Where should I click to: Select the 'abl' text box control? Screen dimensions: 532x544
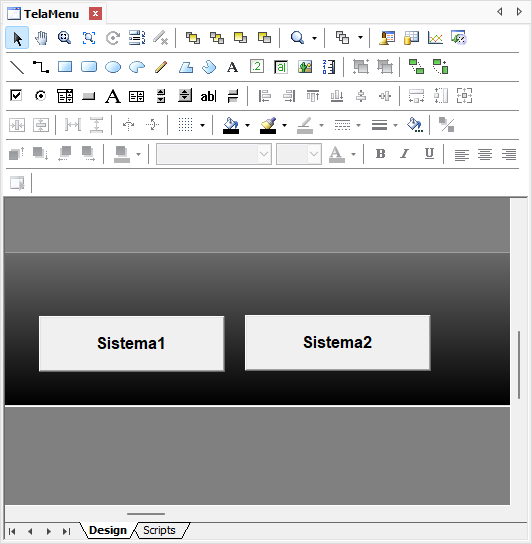pyautogui.click(x=208, y=96)
